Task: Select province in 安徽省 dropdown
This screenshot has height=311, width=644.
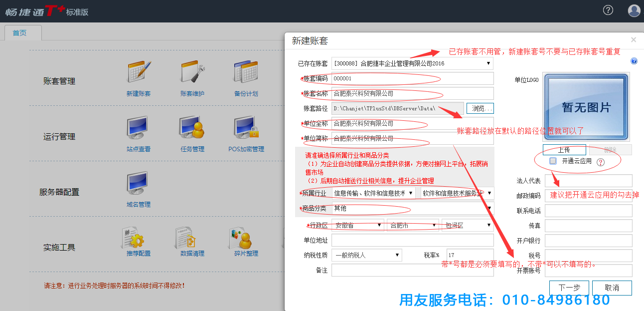Action: click(358, 226)
